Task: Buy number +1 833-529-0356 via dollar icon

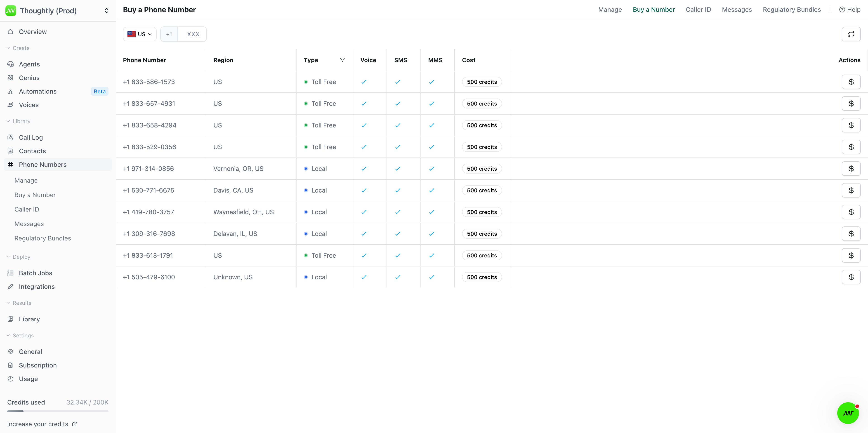Action: click(851, 147)
